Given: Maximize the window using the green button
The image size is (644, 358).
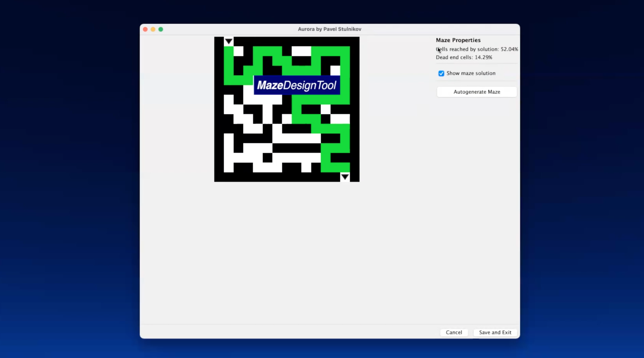Looking at the screenshot, I should pyautogui.click(x=161, y=29).
